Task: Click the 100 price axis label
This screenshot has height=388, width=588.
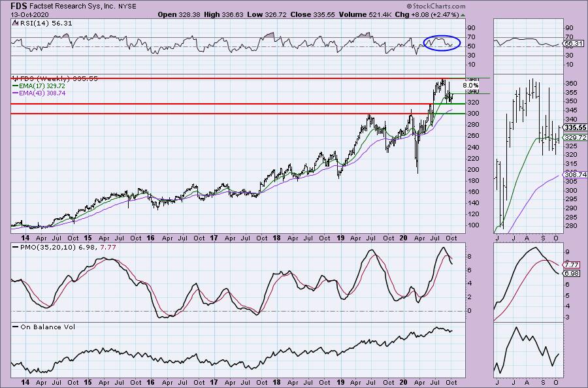Action: click(x=473, y=225)
